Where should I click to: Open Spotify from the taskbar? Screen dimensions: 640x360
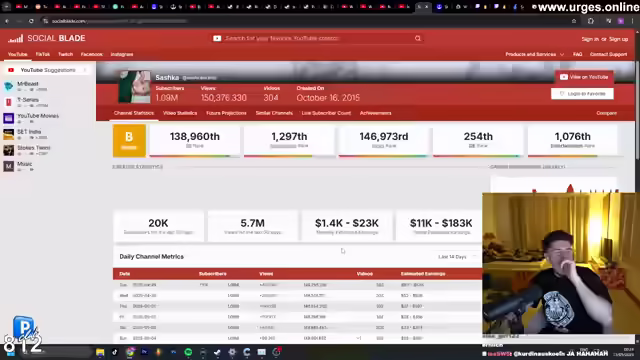(x=188, y=352)
